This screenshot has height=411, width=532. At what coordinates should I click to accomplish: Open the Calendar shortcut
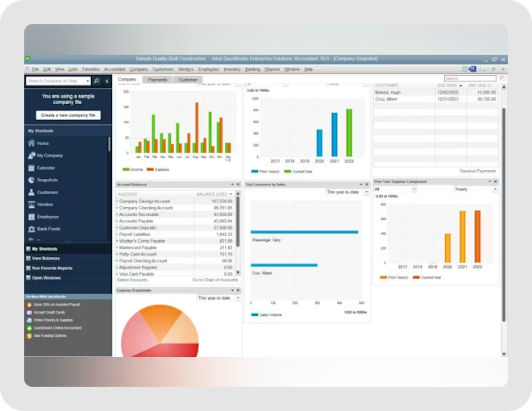tap(41, 168)
